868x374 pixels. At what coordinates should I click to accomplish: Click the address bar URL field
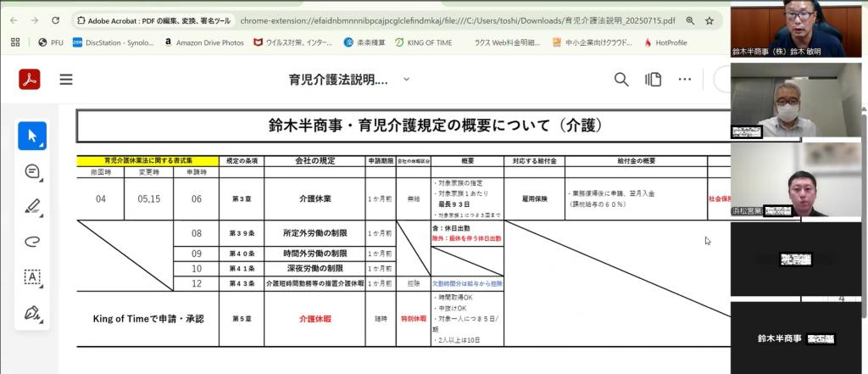pos(458,20)
